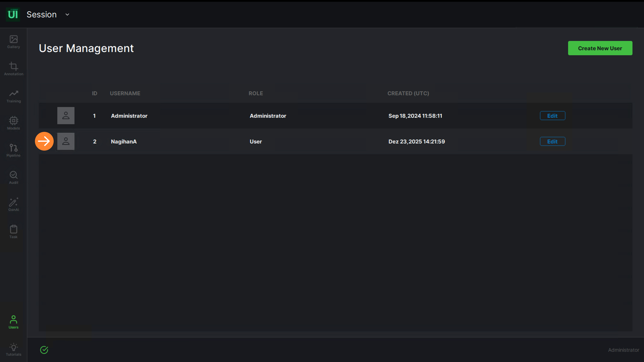Edit the NagihanA user
Image resolution: width=644 pixels, height=362 pixels.
point(552,141)
